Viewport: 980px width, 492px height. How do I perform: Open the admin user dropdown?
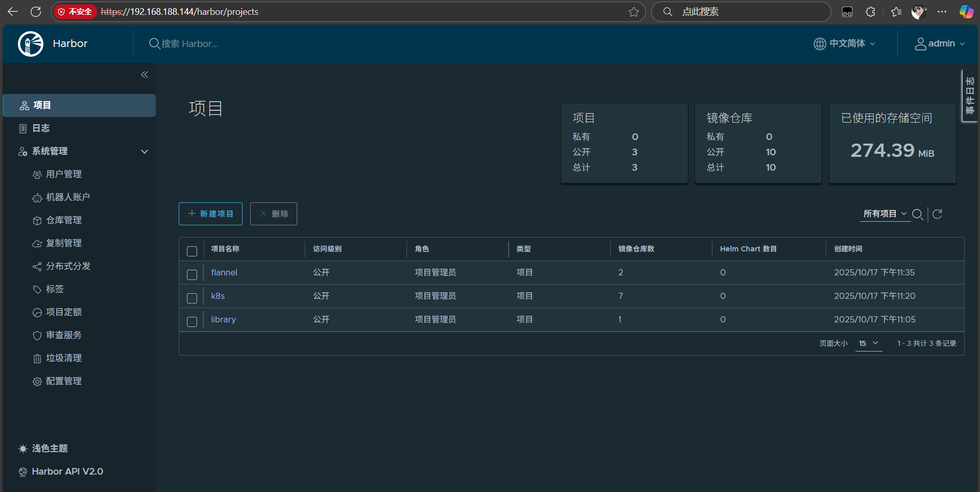[x=940, y=44]
